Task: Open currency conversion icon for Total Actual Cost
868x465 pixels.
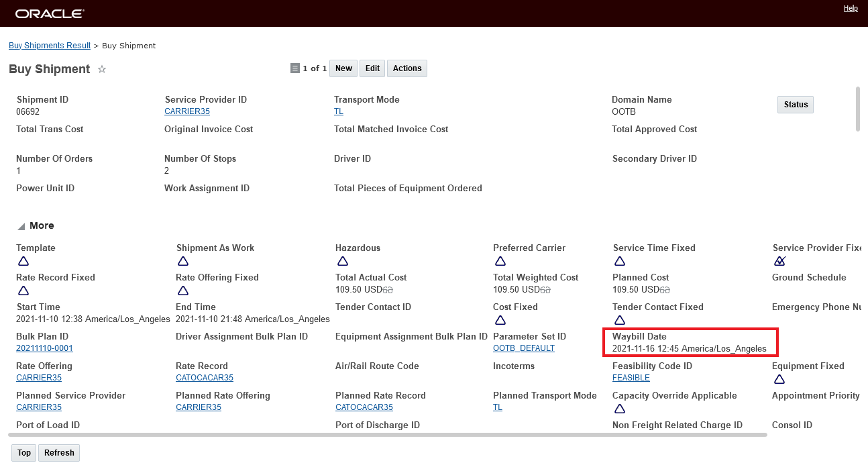Action: [x=387, y=290]
